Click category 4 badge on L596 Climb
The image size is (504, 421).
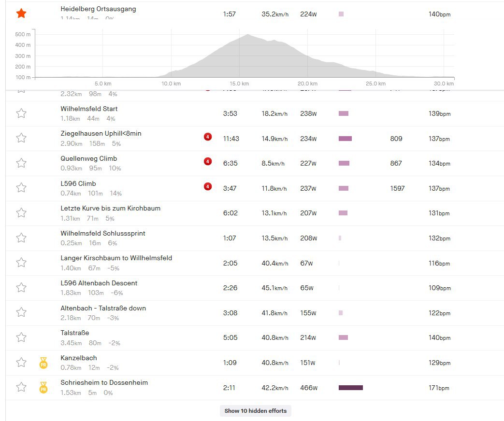(x=208, y=186)
